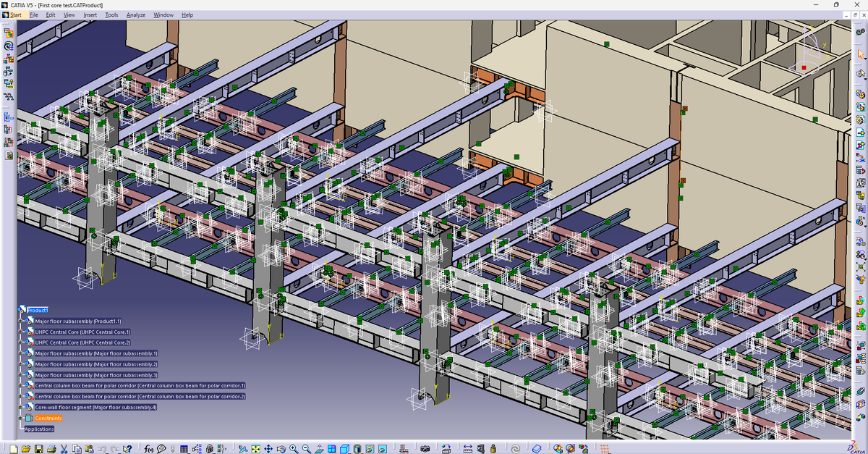This screenshot has width=868, height=454.
Task: Click the Update spiral icon
Action: (516, 448)
